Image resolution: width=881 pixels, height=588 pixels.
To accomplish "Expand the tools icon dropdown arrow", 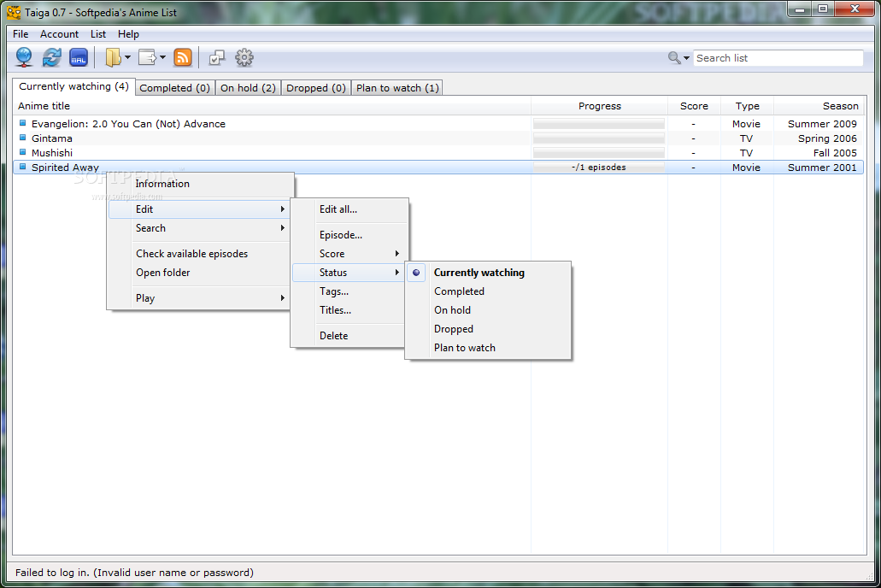I will click(x=162, y=57).
